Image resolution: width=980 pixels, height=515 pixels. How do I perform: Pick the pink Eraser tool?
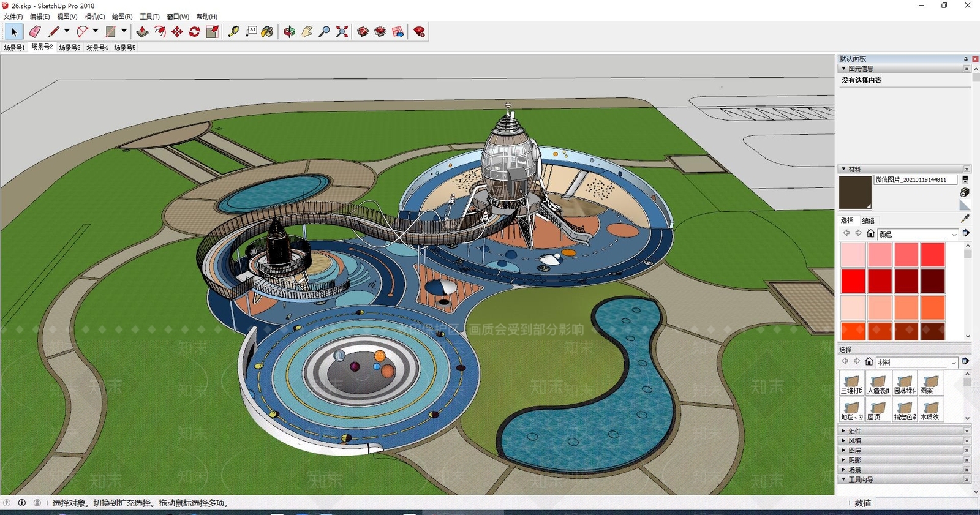[35, 32]
